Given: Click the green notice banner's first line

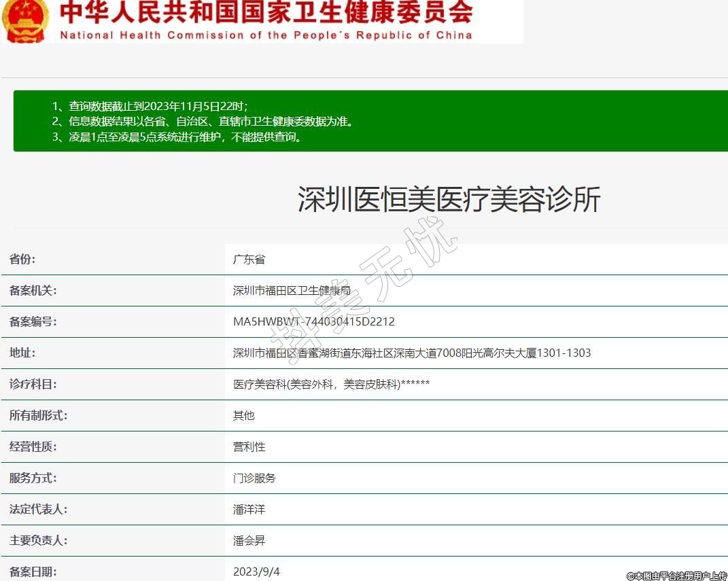Looking at the screenshot, I should (150, 107).
